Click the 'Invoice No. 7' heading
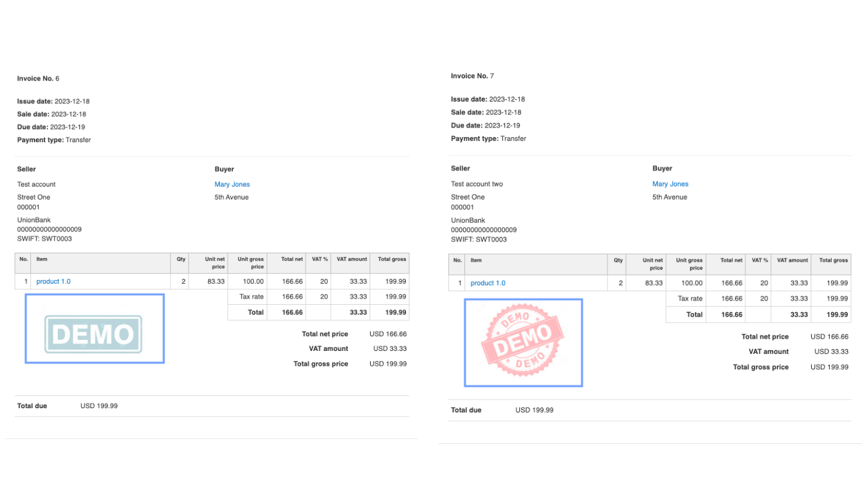 (473, 76)
